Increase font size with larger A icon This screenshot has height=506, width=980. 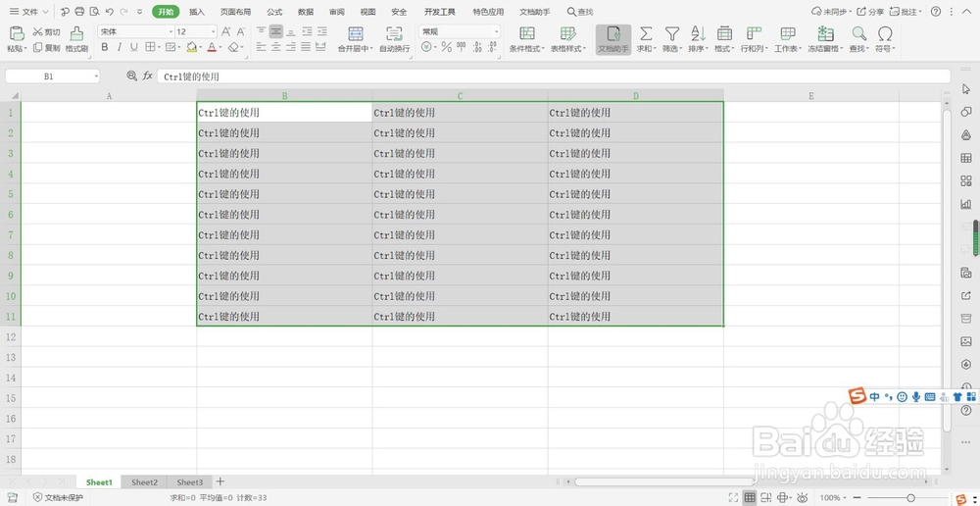coord(226,31)
